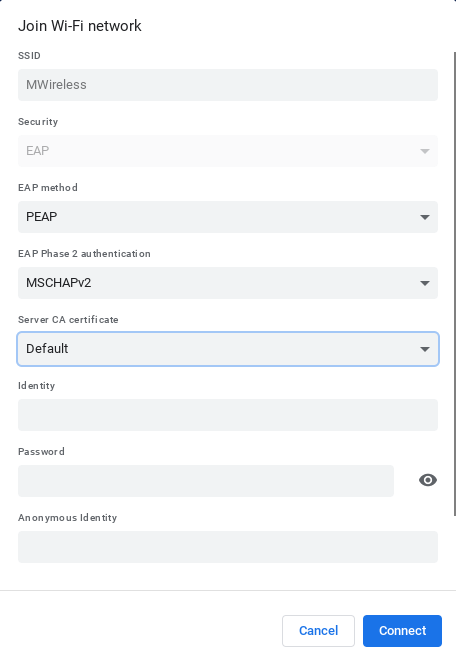Select the Default certificate value text
Viewport: 456px width, 659px height.
click(47, 349)
